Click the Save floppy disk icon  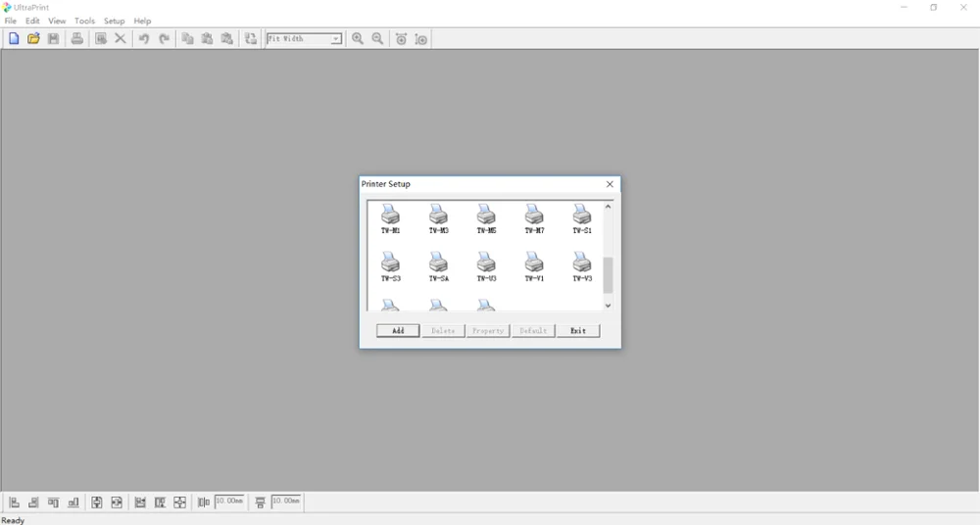[54, 39]
